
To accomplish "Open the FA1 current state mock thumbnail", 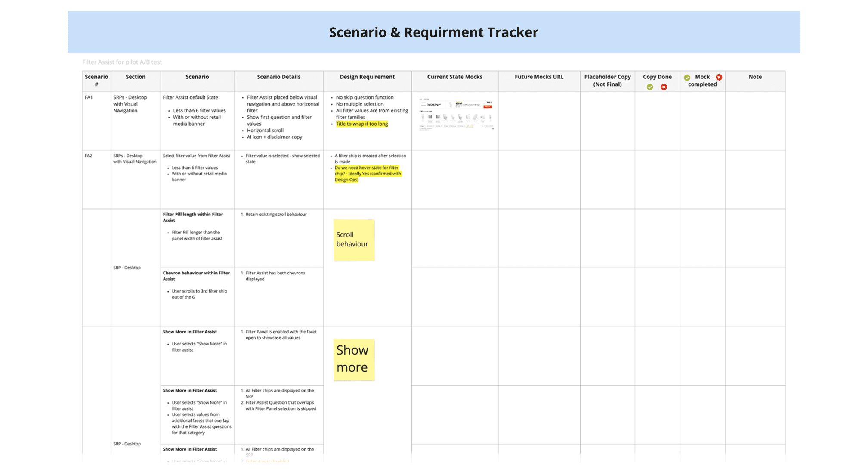I will (x=456, y=114).
